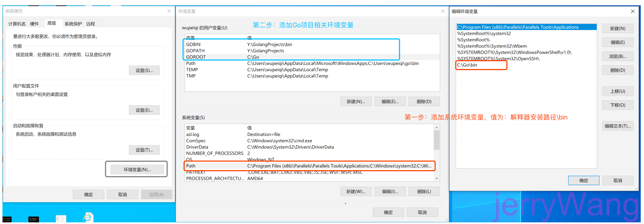Click 编辑文本(T)... button

coord(617,126)
